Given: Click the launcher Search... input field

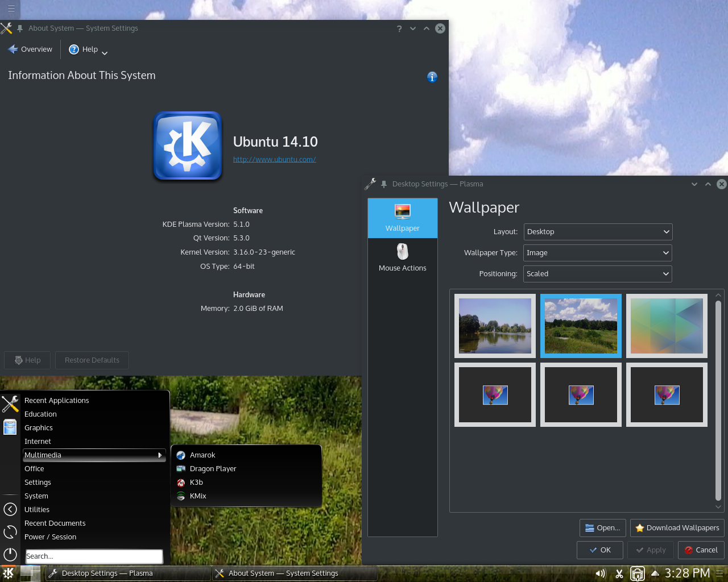Looking at the screenshot, I should click(94, 556).
